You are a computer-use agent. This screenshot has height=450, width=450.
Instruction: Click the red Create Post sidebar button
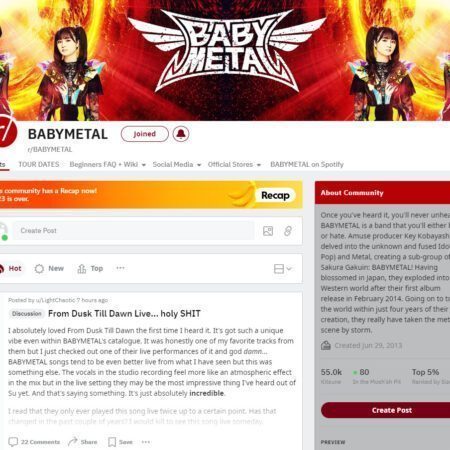[x=385, y=410]
